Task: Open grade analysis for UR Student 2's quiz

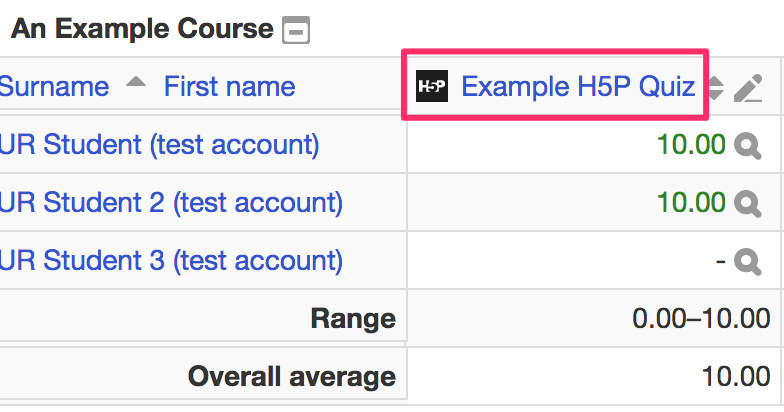Action: tap(748, 204)
